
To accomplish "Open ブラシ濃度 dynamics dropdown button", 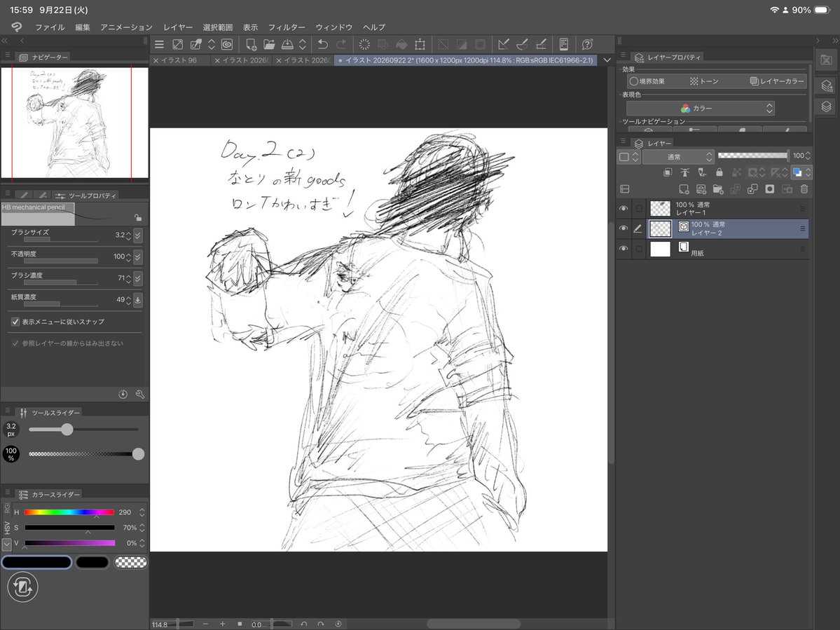I will [138, 278].
